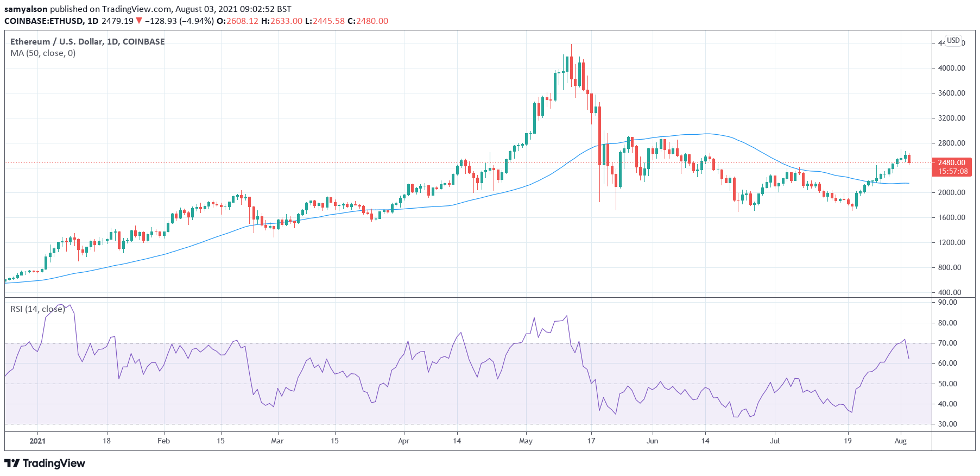Click the Ethereum / U.S. Dollar chart title
Screen dimensions: 980x476
coord(87,41)
